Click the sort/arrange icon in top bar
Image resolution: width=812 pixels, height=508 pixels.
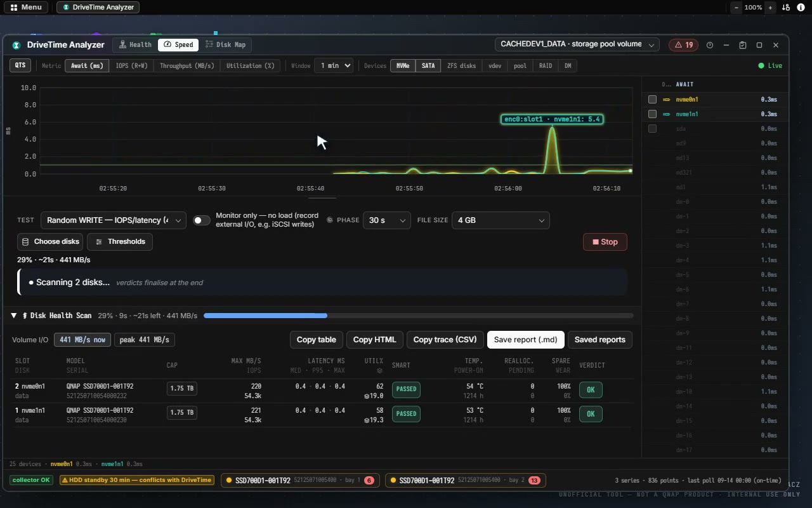786,8
